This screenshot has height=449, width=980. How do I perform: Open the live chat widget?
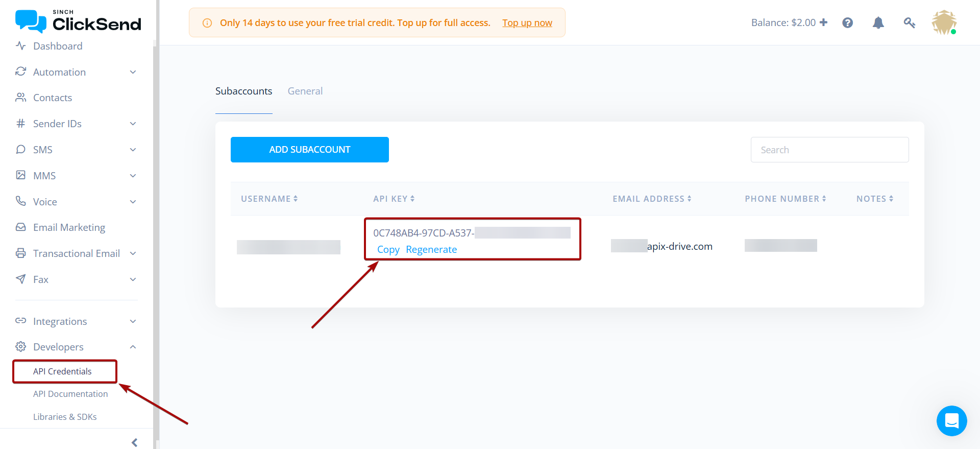click(x=951, y=421)
